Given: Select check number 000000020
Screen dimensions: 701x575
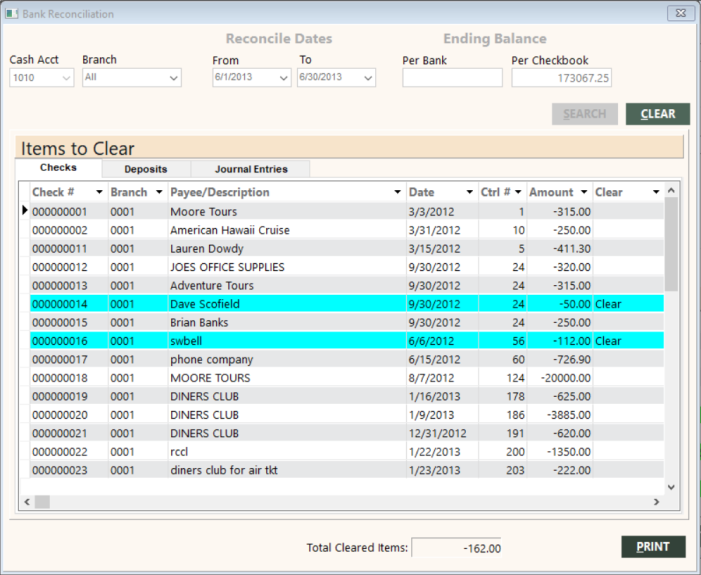Looking at the screenshot, I should pyautogui.click(x=69, y=415).
